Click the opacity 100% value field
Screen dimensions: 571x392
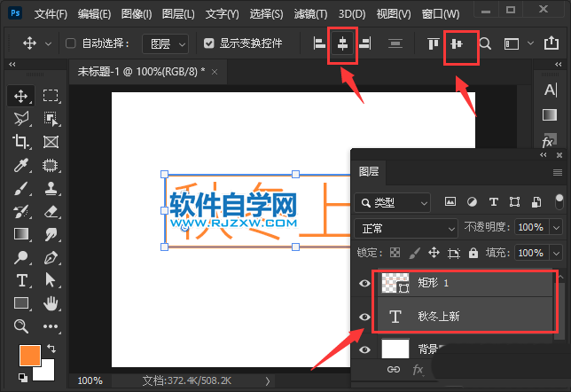(531, 228)
